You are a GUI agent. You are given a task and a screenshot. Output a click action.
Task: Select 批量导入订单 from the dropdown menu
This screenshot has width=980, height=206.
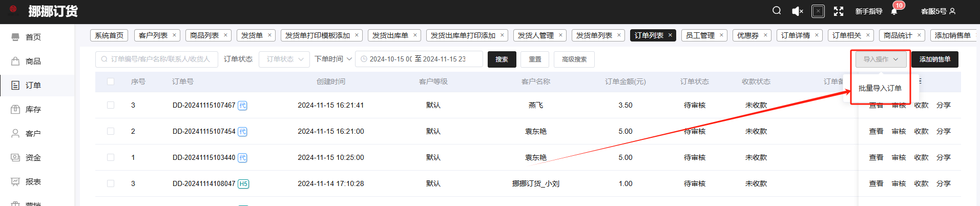coord(880,88)
